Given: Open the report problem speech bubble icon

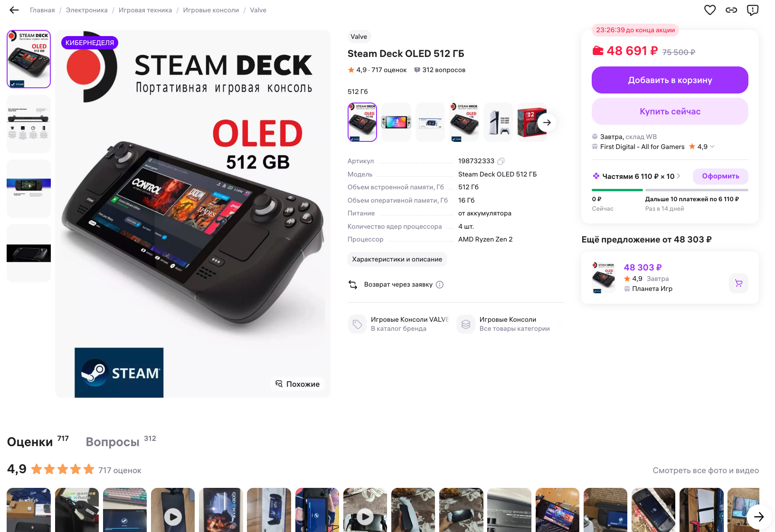Looking at the screenshot, I should (753, 10).
